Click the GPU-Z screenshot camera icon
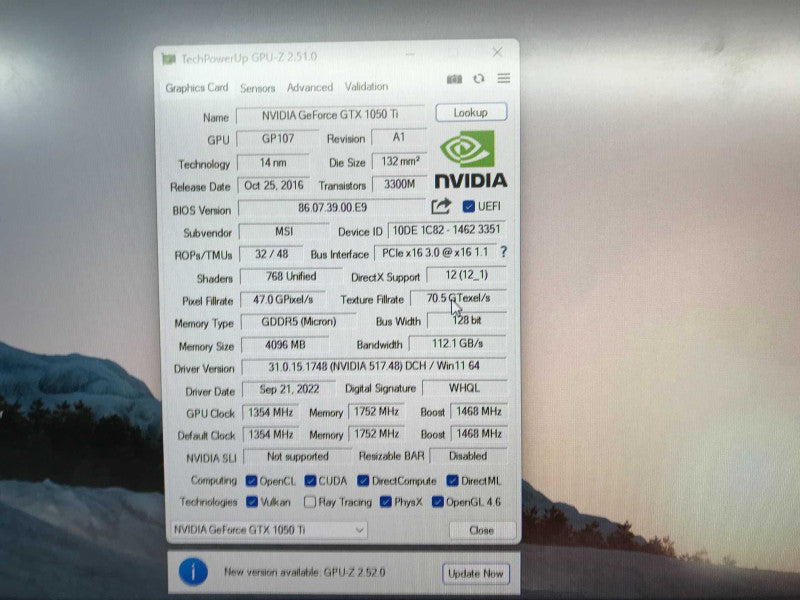The image size is (800, 600). [x=454, y=79]
